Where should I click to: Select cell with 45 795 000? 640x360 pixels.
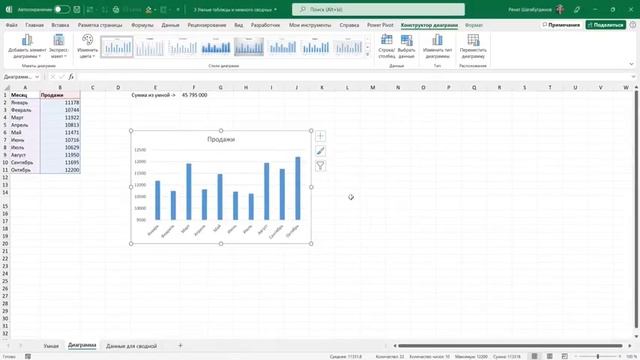(x=194, y=95)
